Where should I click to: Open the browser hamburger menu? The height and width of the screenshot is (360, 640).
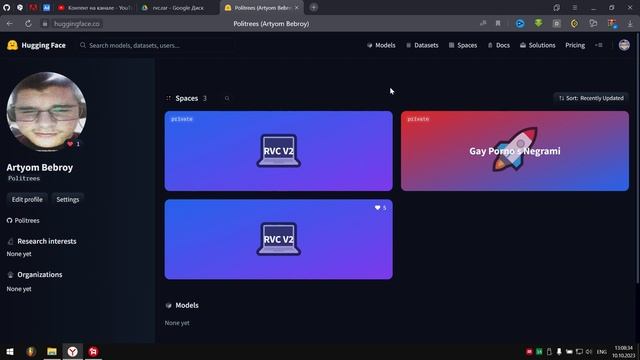click(574, 8)
